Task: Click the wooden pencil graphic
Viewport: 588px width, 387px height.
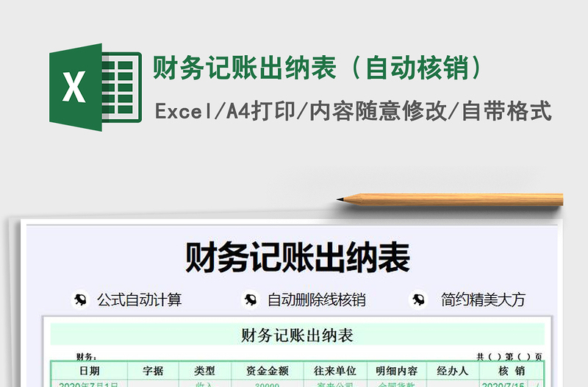Action: coord(450,199)
